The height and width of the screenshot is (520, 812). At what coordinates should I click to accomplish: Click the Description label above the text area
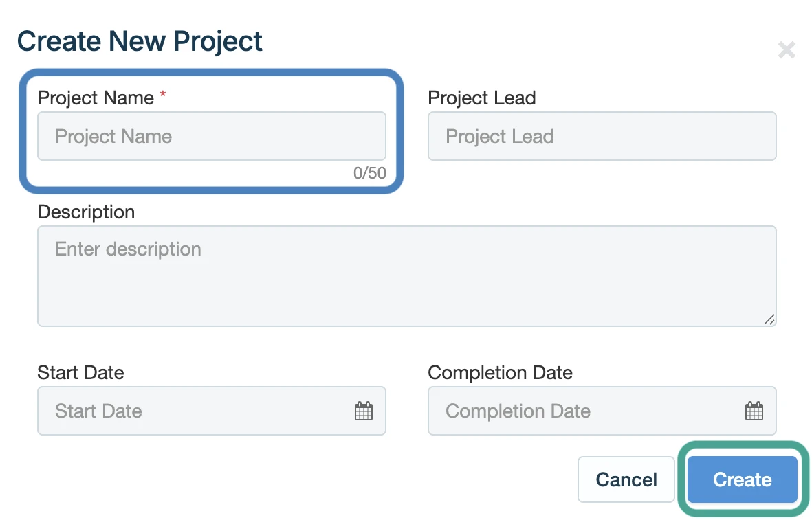click(x=86, y=212)
